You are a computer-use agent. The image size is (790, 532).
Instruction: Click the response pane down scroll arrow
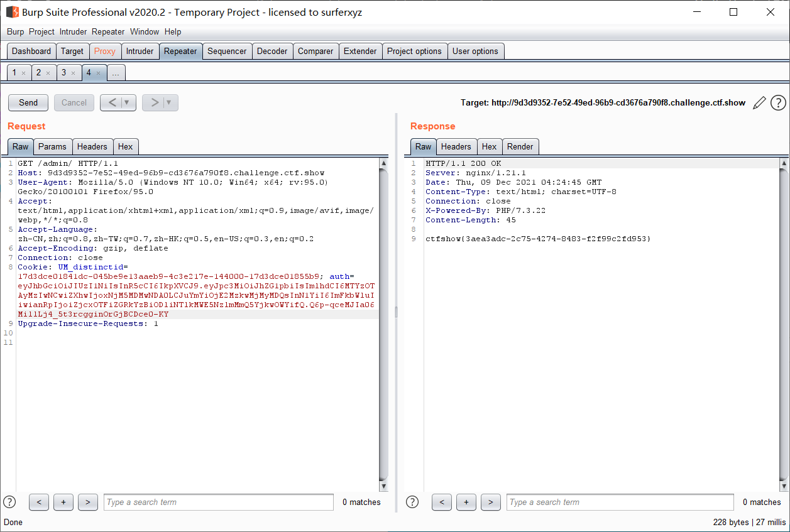(x=783, y=487)
